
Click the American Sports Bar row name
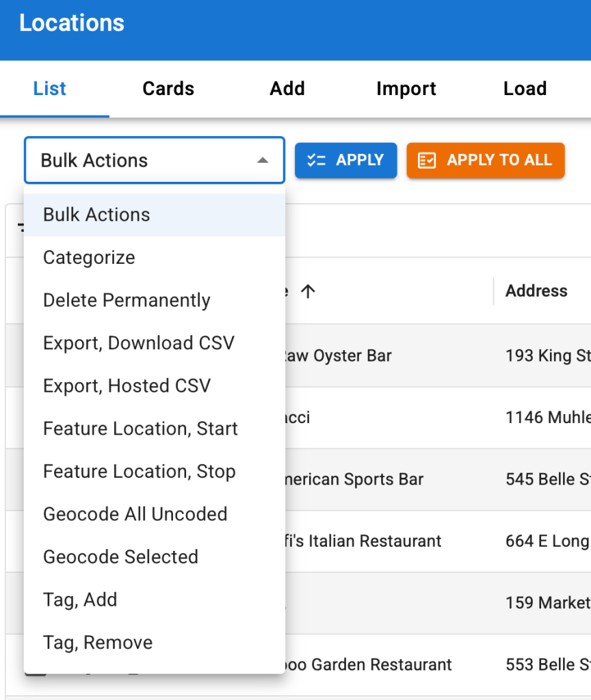click(354, 479)
